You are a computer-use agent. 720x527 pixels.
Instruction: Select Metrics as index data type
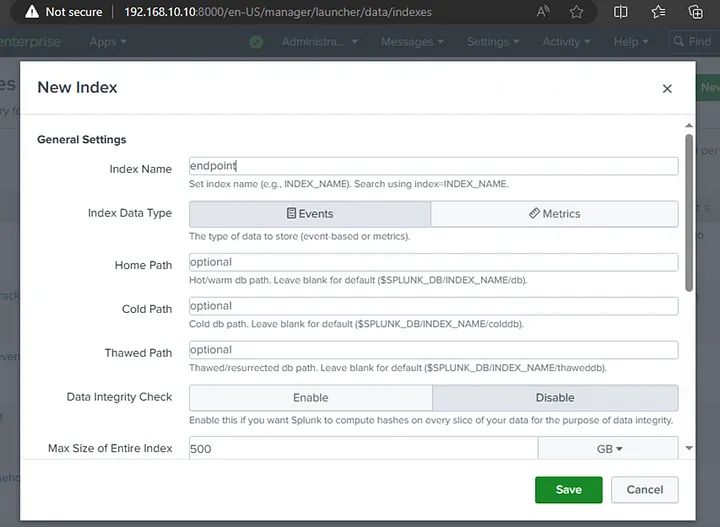pos(555,213)
